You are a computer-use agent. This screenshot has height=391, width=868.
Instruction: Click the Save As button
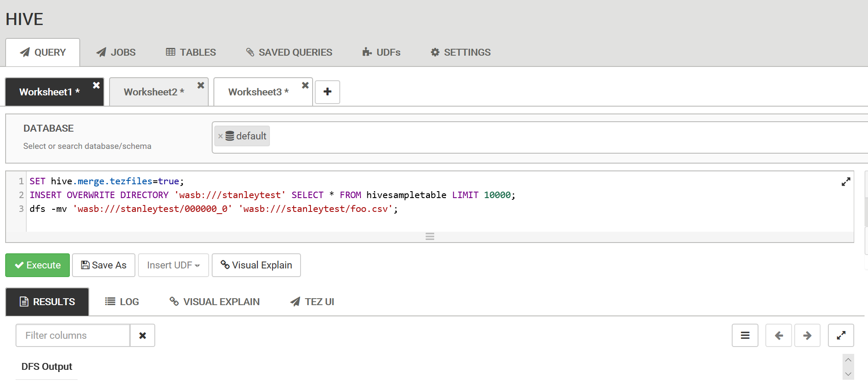tap(103, 265)
